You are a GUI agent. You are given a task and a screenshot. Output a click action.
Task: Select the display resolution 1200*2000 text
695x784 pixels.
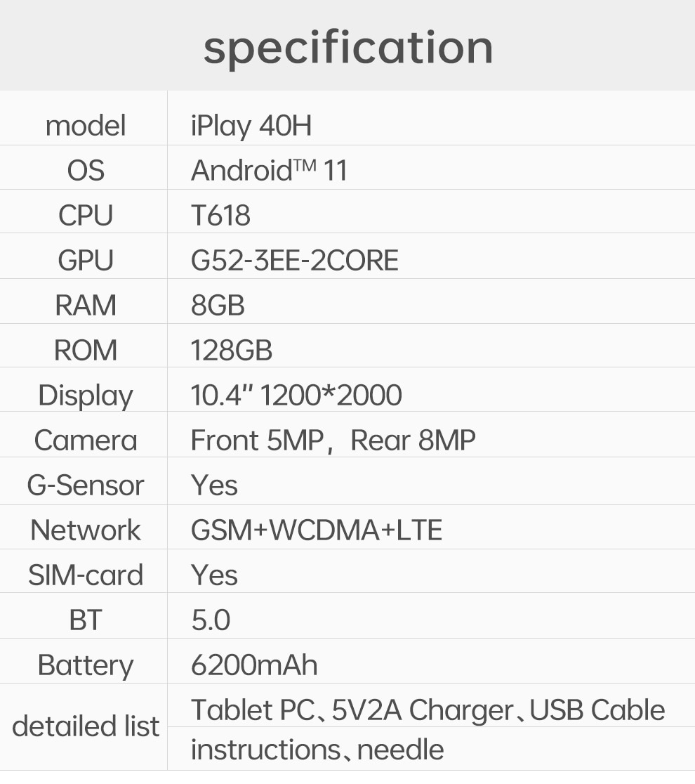click(331, 395)
